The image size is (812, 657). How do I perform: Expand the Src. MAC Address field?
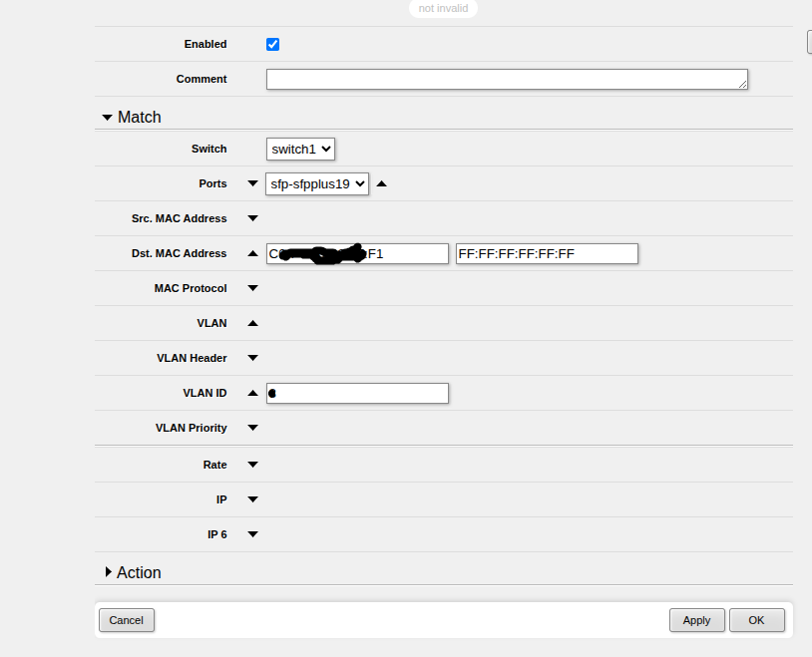coord(252,218)
